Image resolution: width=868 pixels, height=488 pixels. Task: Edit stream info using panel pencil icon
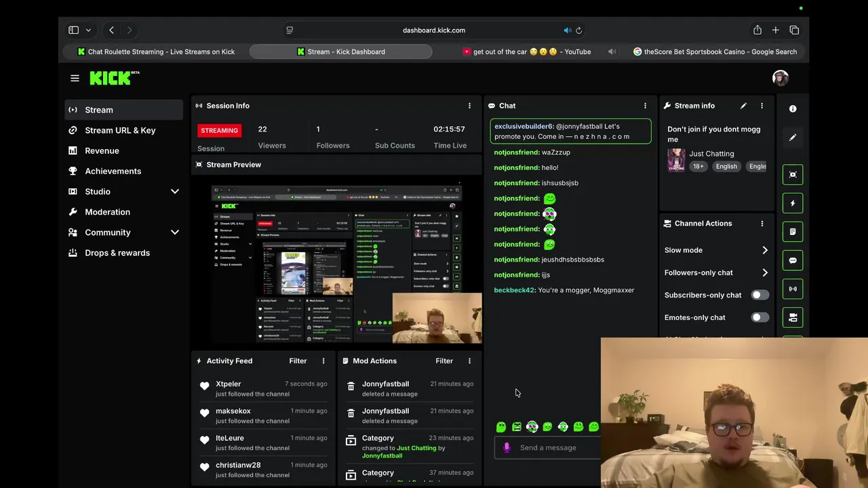pos(743,106)
